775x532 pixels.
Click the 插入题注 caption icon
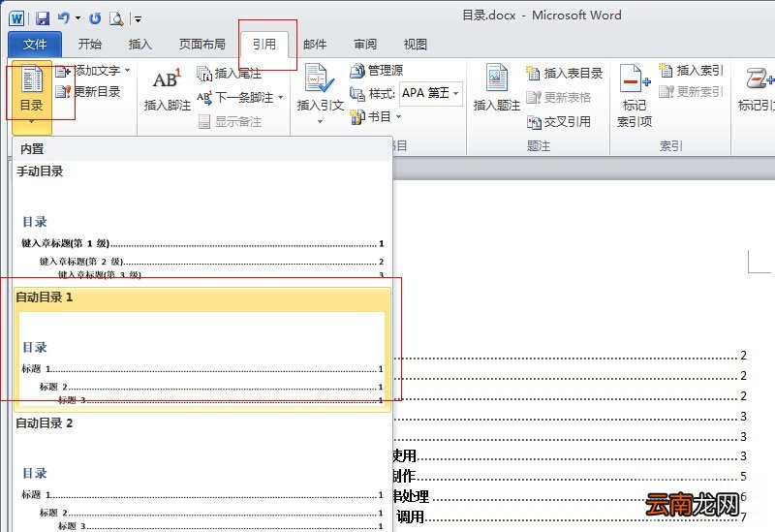point(497,78)
